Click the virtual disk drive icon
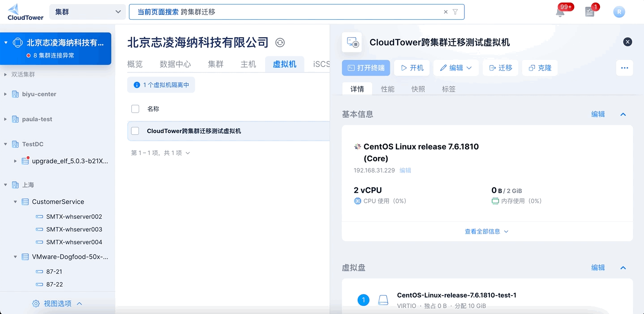 pos(383,300)
